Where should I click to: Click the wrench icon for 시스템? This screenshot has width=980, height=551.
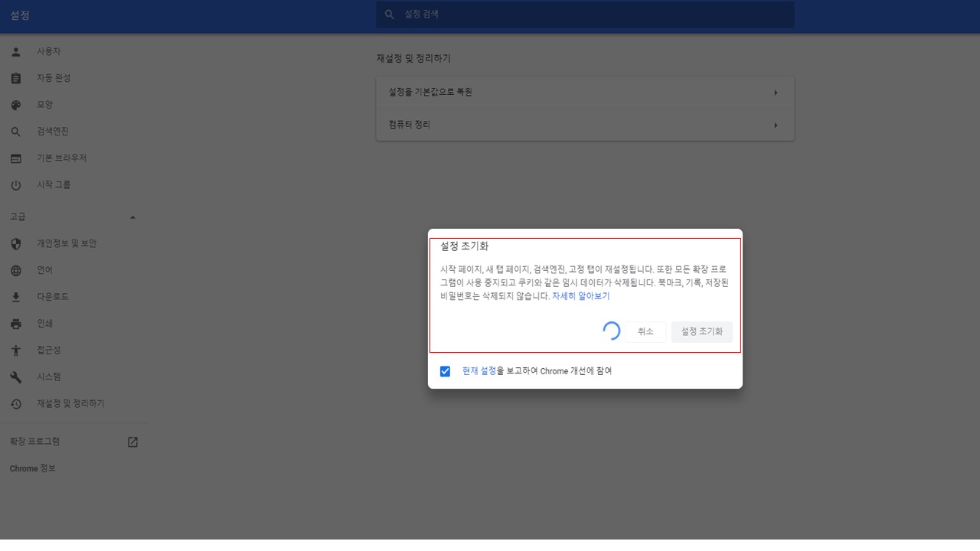[x=16, y=377]
